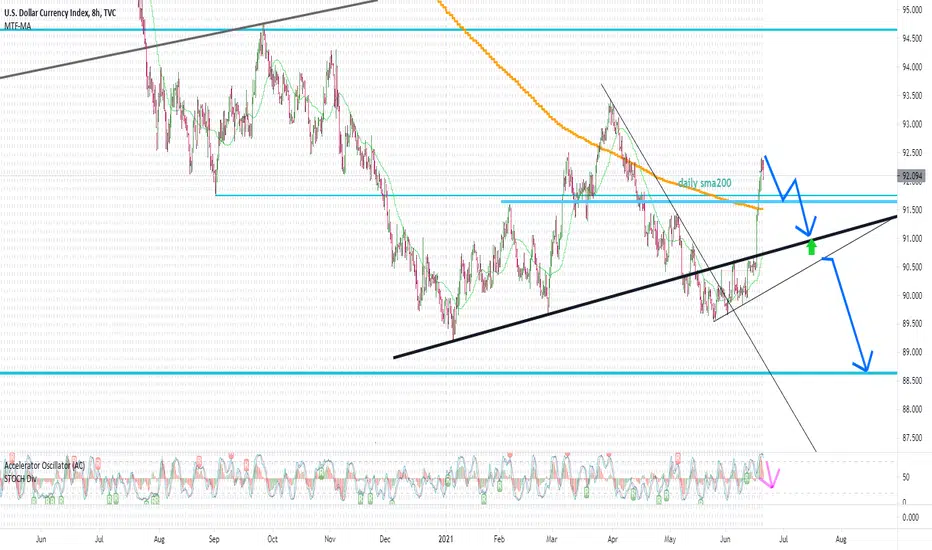Click the Feb label on time axis
The image size is (932, 550).
pos(499,539)
